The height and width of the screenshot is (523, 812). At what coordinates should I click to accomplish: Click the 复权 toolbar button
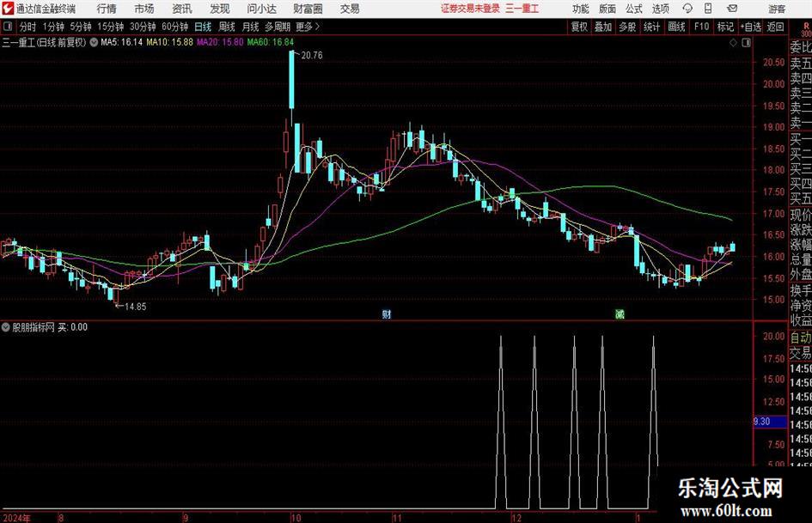pyautogui.click(x=579, y=27)
